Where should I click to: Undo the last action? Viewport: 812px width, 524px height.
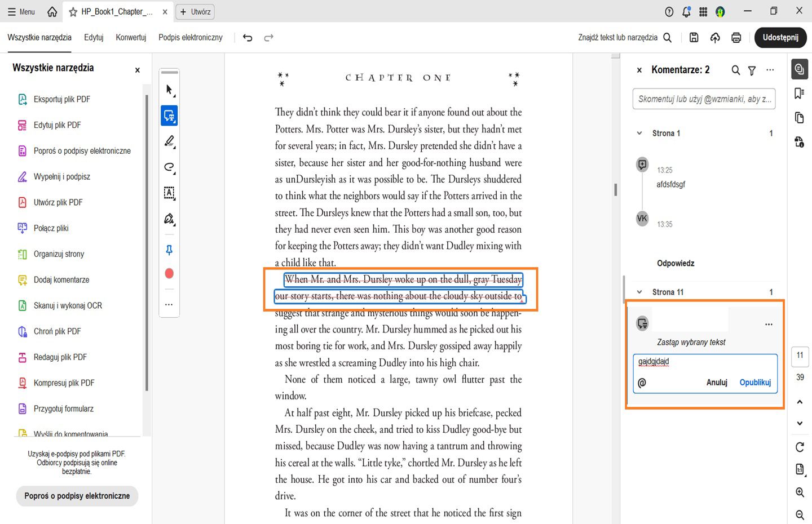248,38
